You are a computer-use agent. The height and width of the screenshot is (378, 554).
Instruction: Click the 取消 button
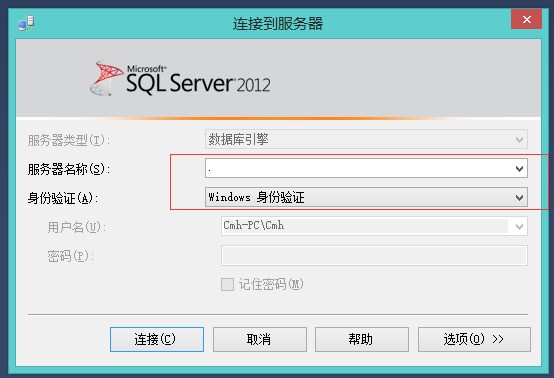point(260,339)
